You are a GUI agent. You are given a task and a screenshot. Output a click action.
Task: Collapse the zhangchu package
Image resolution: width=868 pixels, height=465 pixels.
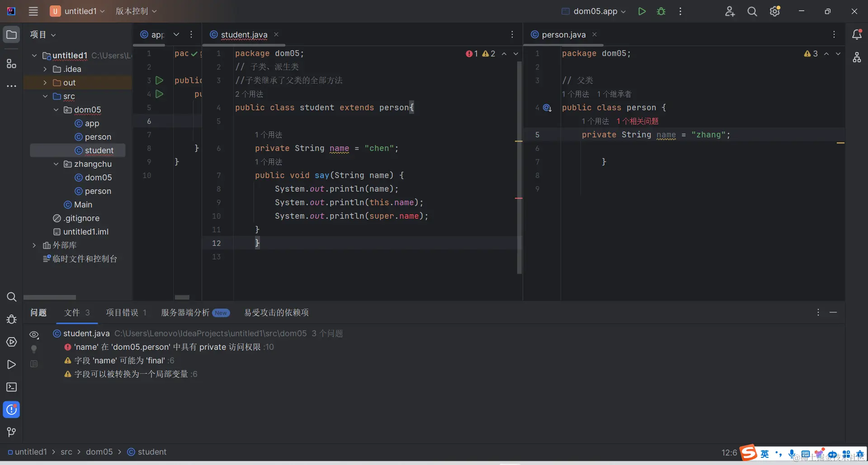tap(56, 164)
